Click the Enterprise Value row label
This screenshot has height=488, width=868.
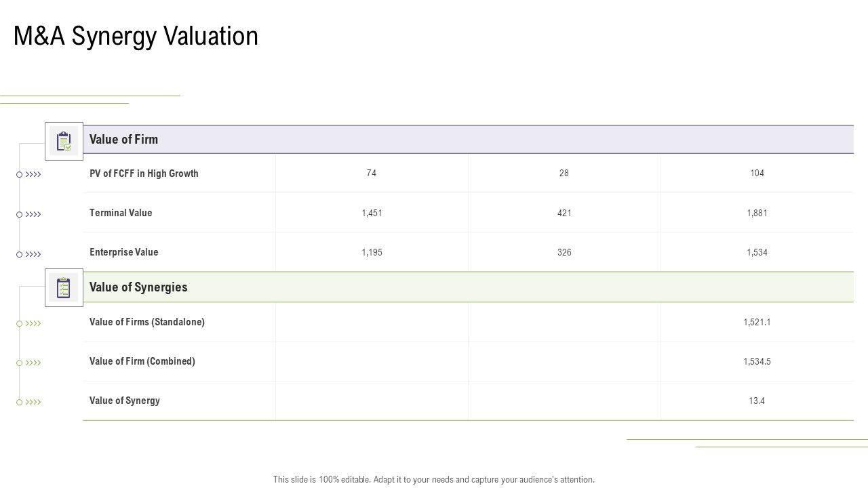click(x=123, y=252)
